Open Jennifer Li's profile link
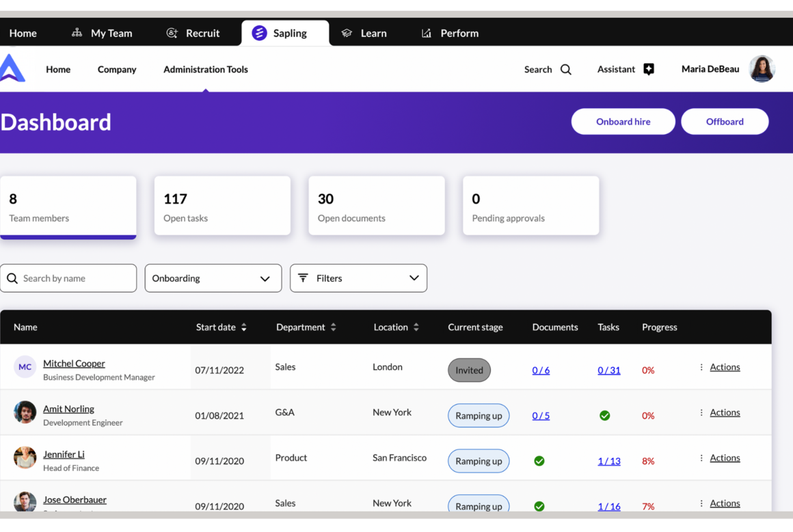This screenshot has width=793, height=532. 64,453
